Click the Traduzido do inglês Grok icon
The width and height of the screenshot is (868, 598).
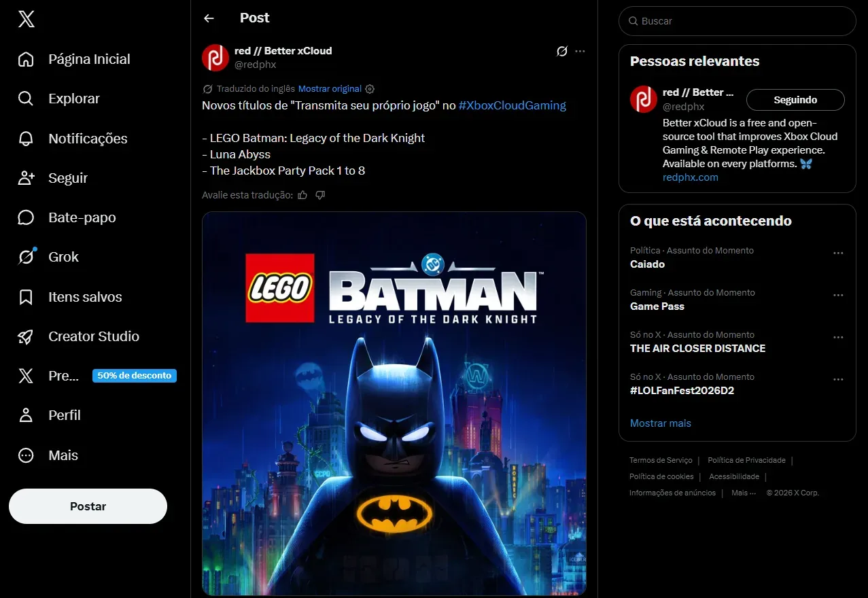pos(208,89)
